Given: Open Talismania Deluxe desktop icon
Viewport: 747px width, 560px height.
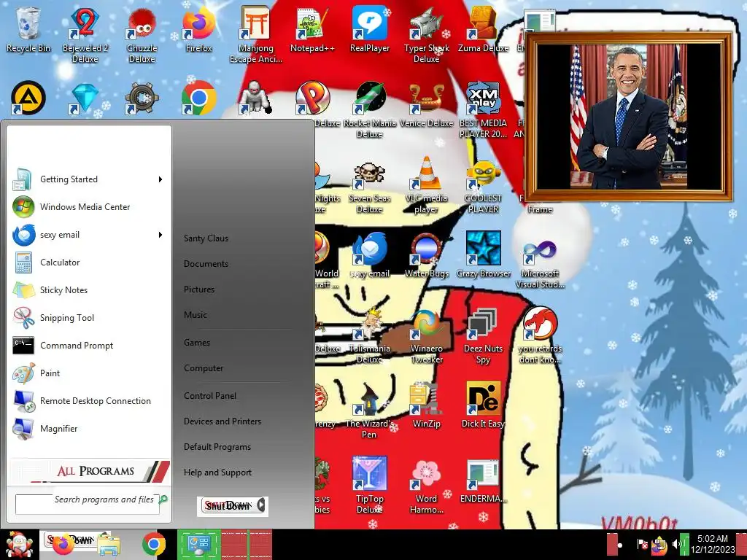Looking at the screenshot, I should (x=369, y=336).
